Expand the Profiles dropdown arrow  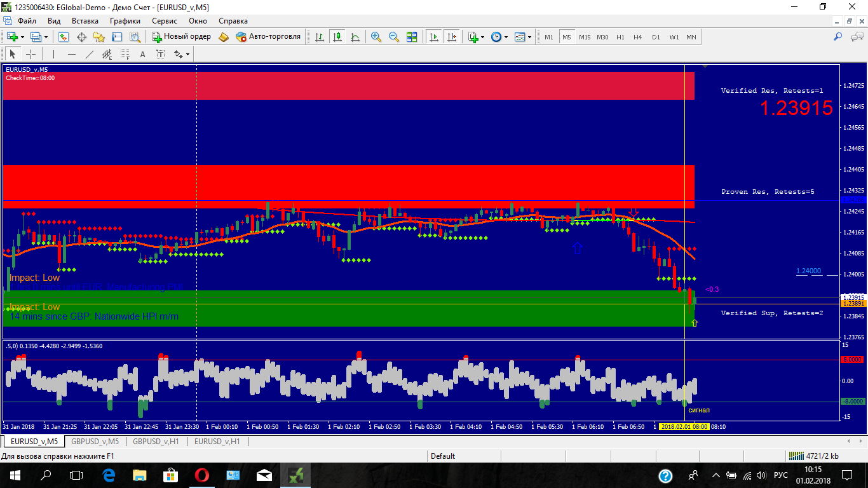tap(46, 37)
